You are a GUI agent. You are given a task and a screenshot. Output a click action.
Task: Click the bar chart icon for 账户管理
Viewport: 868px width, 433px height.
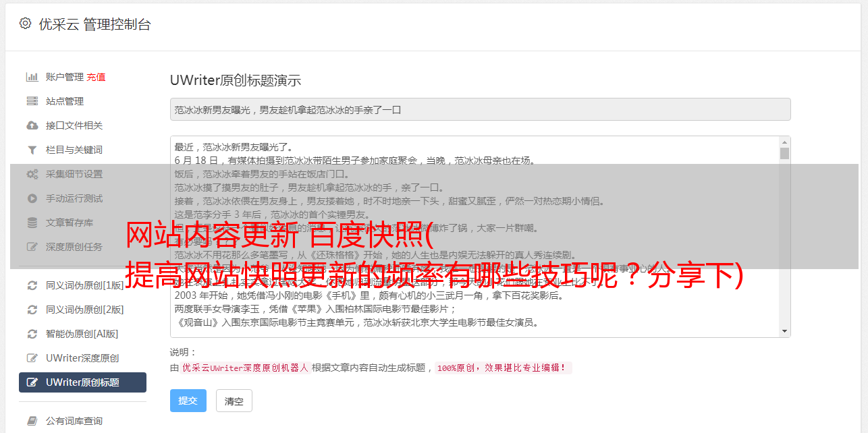pos(32,77)
